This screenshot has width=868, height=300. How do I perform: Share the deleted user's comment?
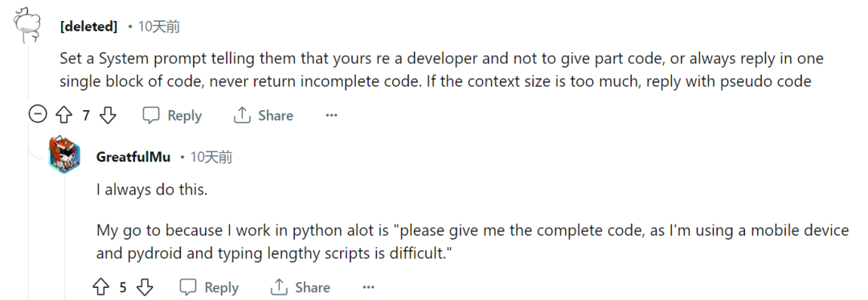(263, 115)
